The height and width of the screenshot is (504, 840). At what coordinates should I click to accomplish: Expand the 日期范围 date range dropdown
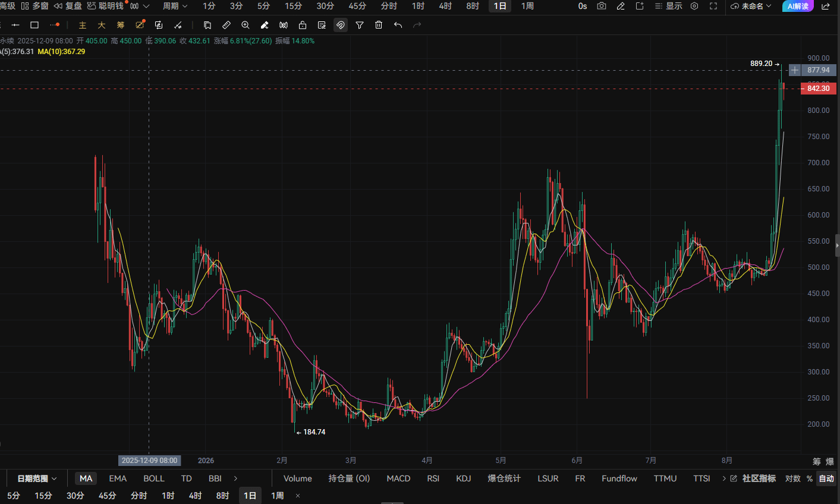(x=37, y=478)
